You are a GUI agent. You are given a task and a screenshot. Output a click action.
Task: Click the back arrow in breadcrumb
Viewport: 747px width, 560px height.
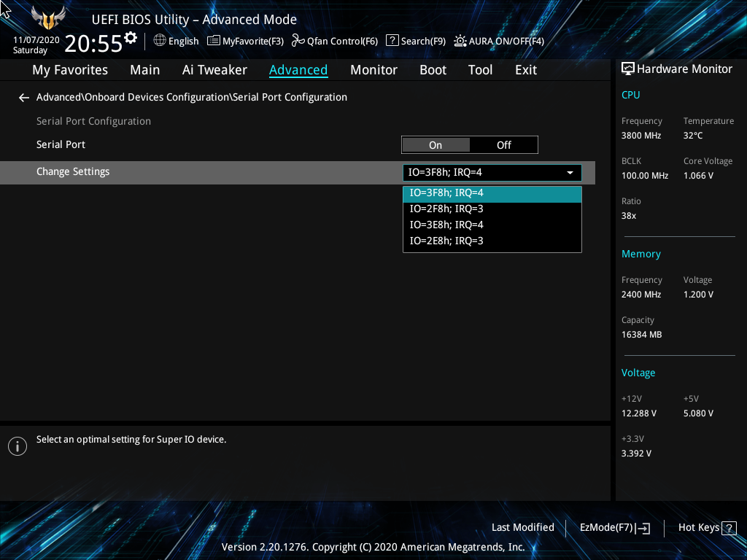pos(24,98)
